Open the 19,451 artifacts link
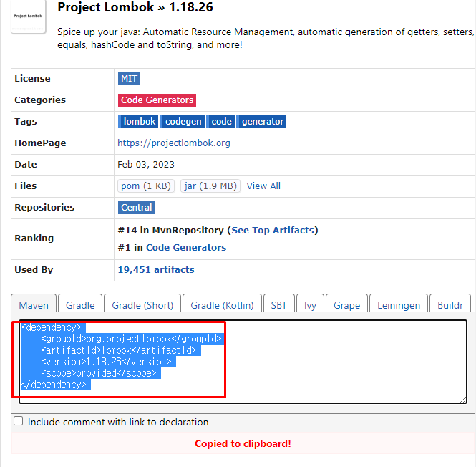The image size is (476, 467). 156,269
